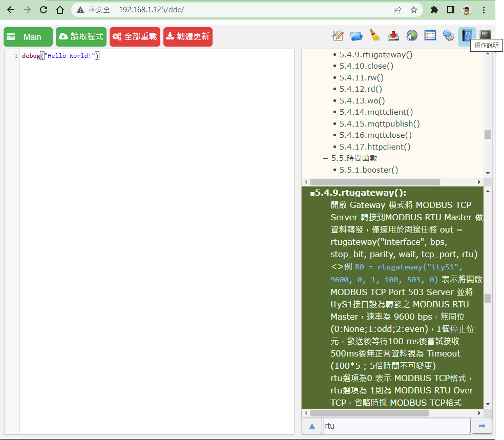Toggle the browser side panel
The width and height of the screenshot is (504, 440).
(x=451, y=10)
